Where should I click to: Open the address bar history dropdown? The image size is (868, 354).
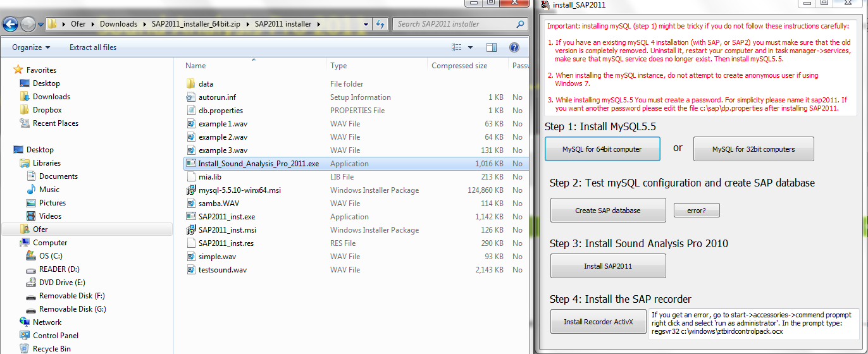(364, 25)
